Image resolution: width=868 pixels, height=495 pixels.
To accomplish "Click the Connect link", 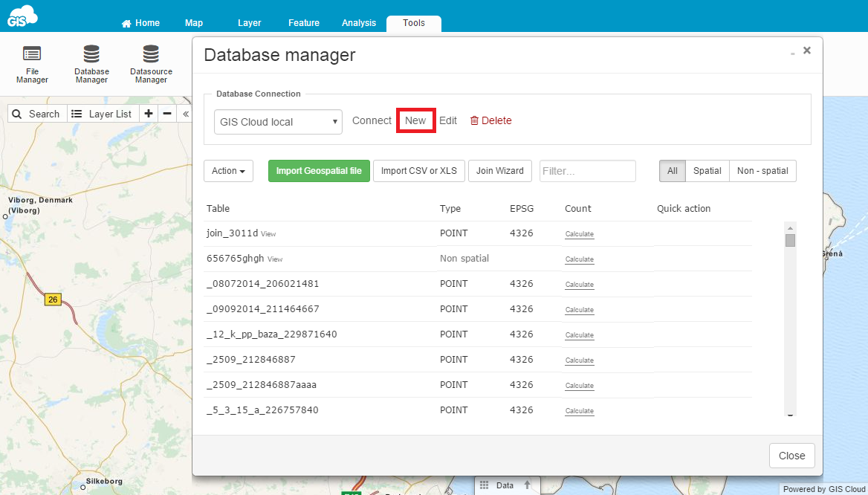I will pyautogui.click(x=372, y=120).
